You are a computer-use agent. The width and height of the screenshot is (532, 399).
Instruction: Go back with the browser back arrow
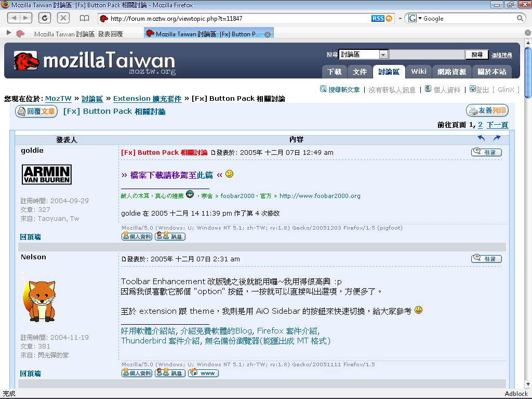tap(13, 18)
